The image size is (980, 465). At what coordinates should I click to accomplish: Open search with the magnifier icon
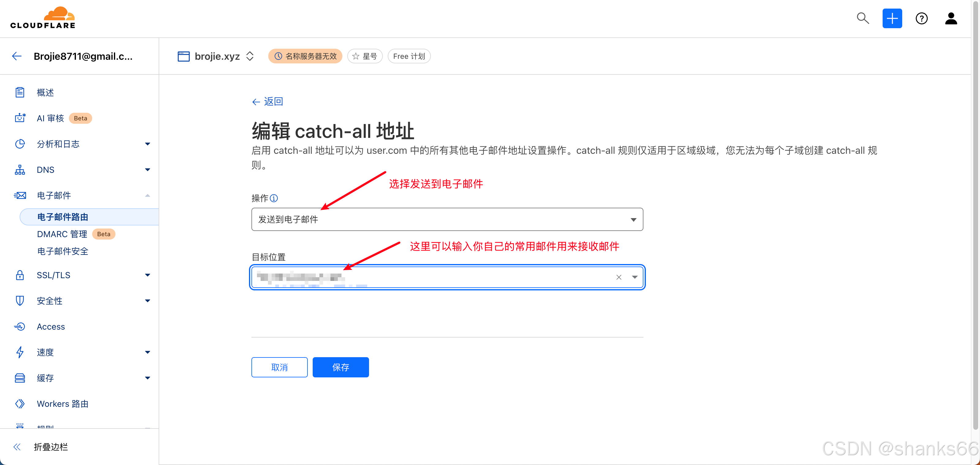(x=862, y=18)
